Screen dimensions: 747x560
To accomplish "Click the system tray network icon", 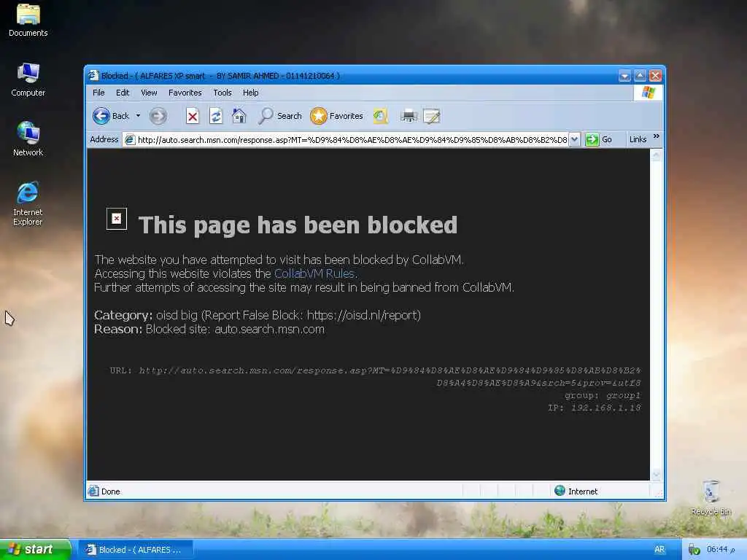I will pyautogui.click(x=694, y=550).
